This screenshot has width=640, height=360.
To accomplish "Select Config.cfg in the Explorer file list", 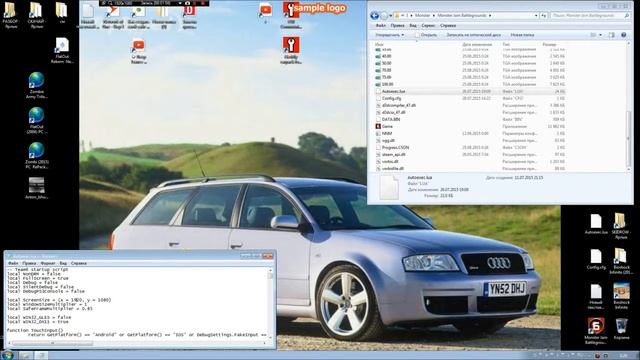I will [x=391, y=98].
